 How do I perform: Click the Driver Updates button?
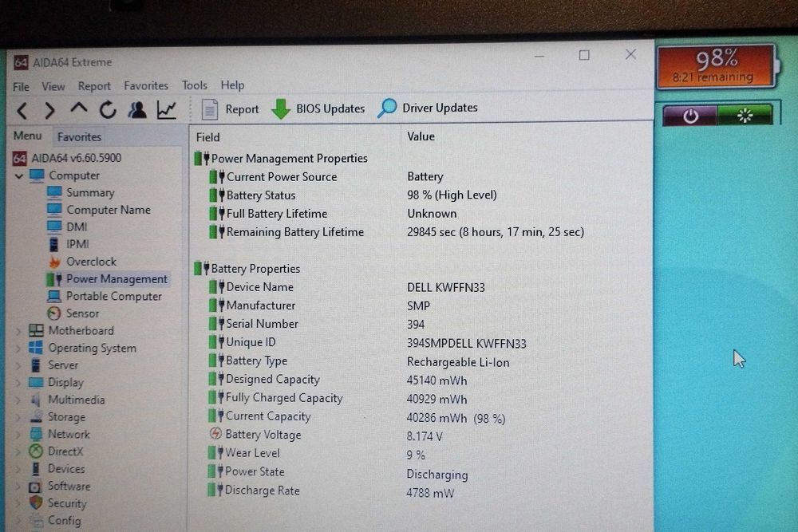(x=428, y=108)
